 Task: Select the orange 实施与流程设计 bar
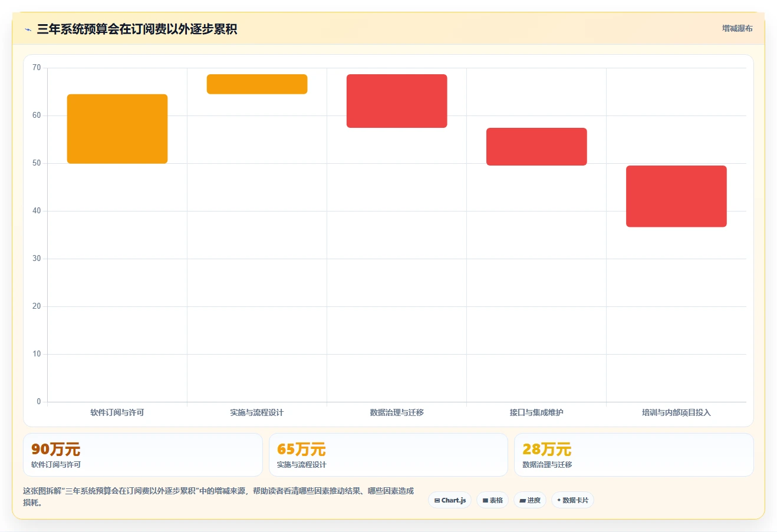pyautogui.click(x=257, y=84)
